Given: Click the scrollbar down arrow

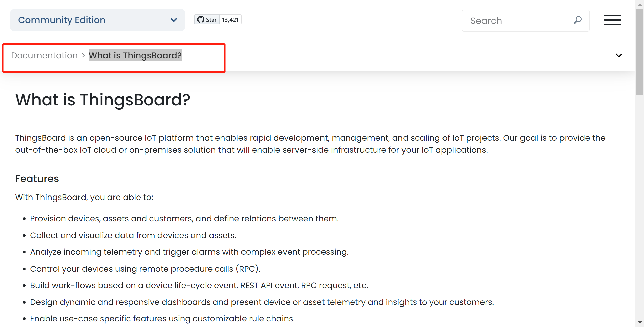Looking at the screenshot, I should [x=639, y=322].
